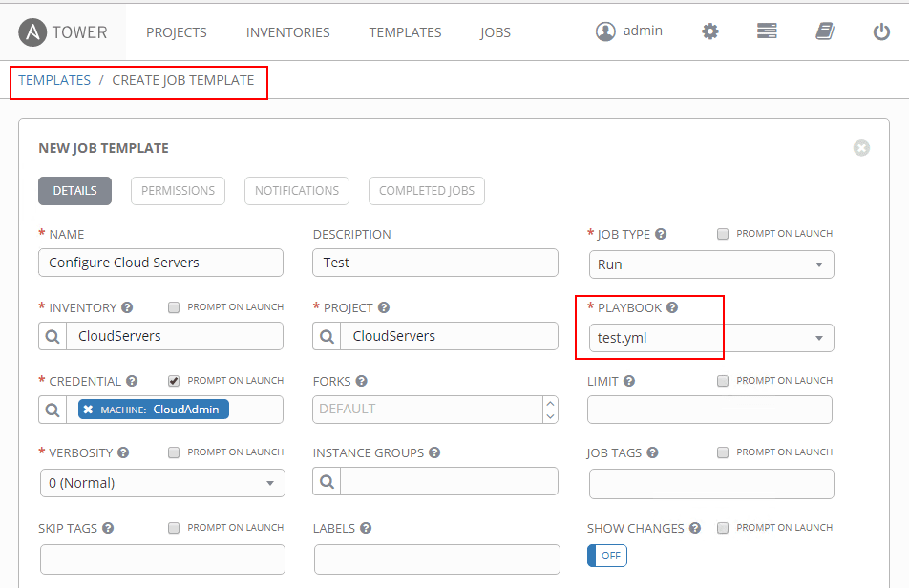The width and height of the screenshot is (909, 588).
Task: Select the Details tab
Action: pos(74,191)
